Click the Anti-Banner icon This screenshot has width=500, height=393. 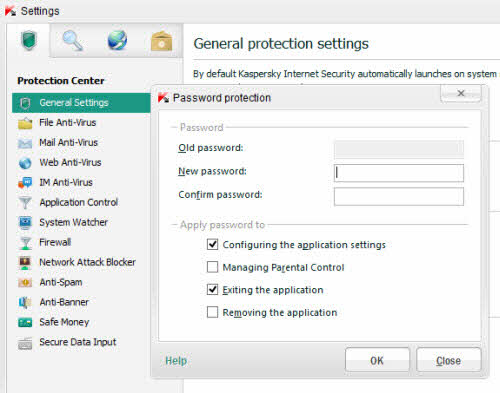tap(25, 302)
